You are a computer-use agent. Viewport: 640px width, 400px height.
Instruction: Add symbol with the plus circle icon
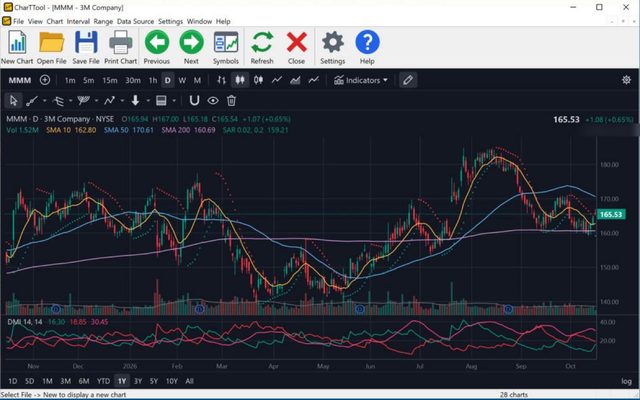45,80
